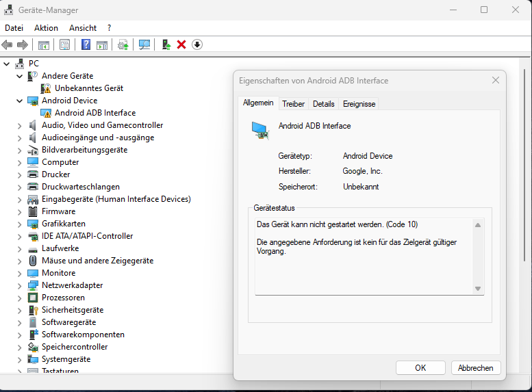Screen dimensions: 532x392
Task: Expand the Grafikkarten category
Action: [x=20, y=224]
